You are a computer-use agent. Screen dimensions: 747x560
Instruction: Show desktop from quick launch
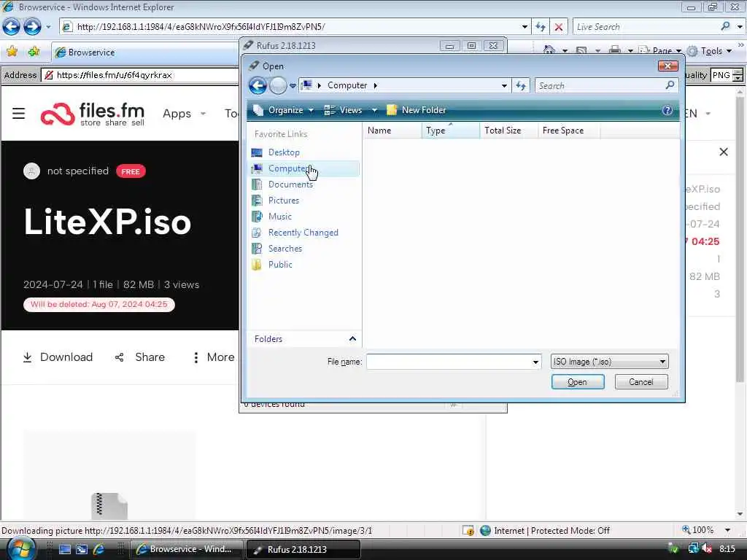click(65, 549)
